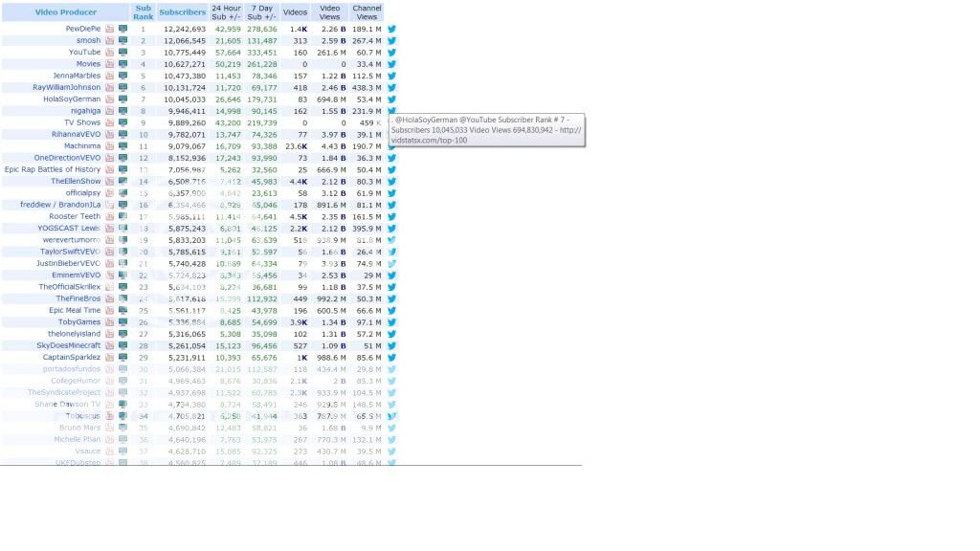Click the red YouTube icon beside smosh
This screenshot has height=551, width=980.
(x=110, y=40)
